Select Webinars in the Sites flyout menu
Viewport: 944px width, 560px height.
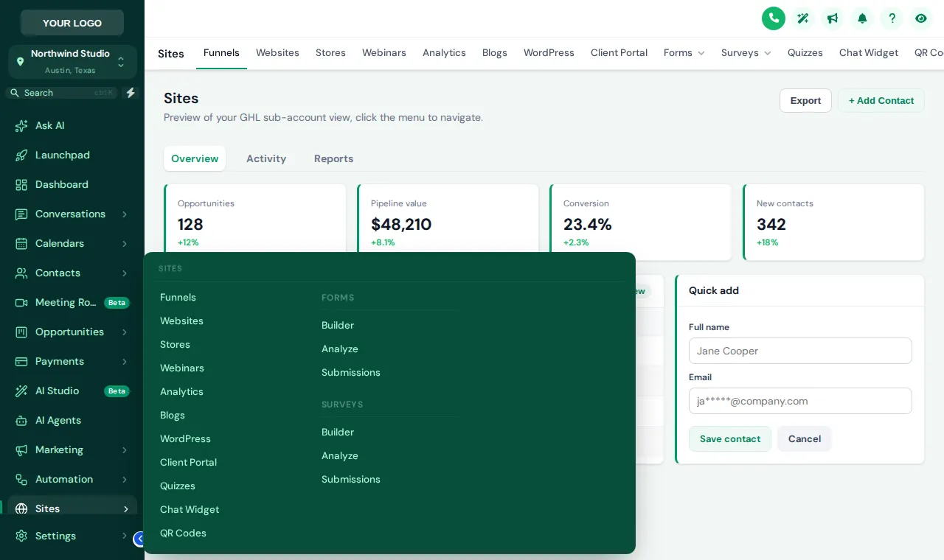coord(182,368)
